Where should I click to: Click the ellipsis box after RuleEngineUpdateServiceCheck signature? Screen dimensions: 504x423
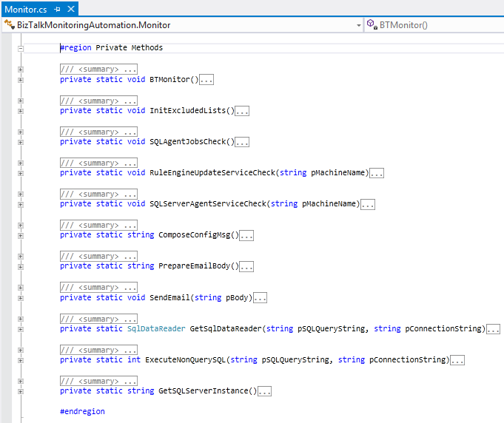tap(377, 173)
